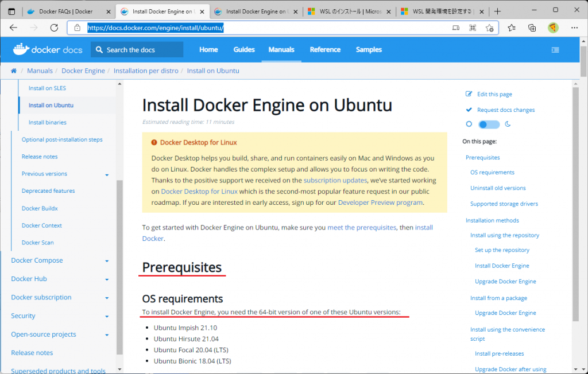This screenshot has height=374, width=588.
Task: Expand the Open-source projects section
Action: tap(107, 335)
